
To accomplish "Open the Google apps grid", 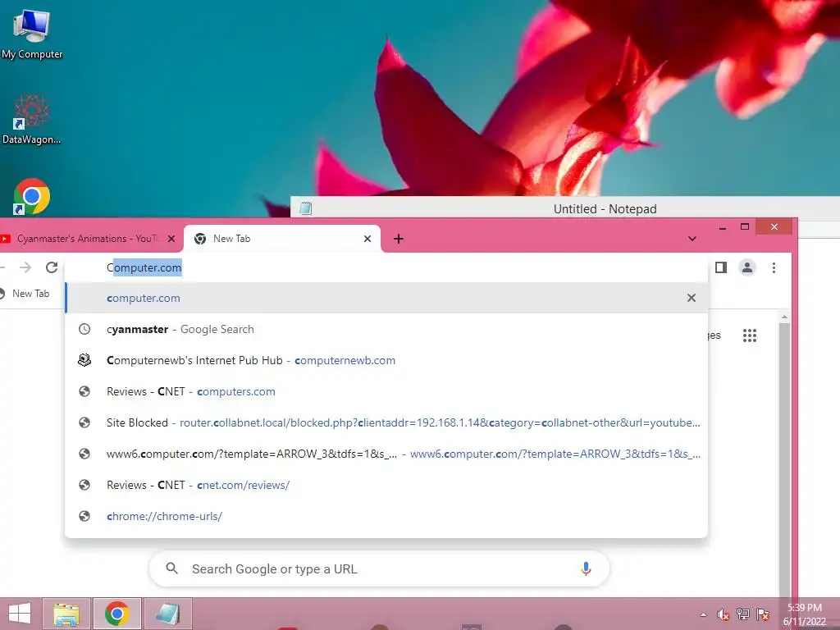I will click(750, 336).
